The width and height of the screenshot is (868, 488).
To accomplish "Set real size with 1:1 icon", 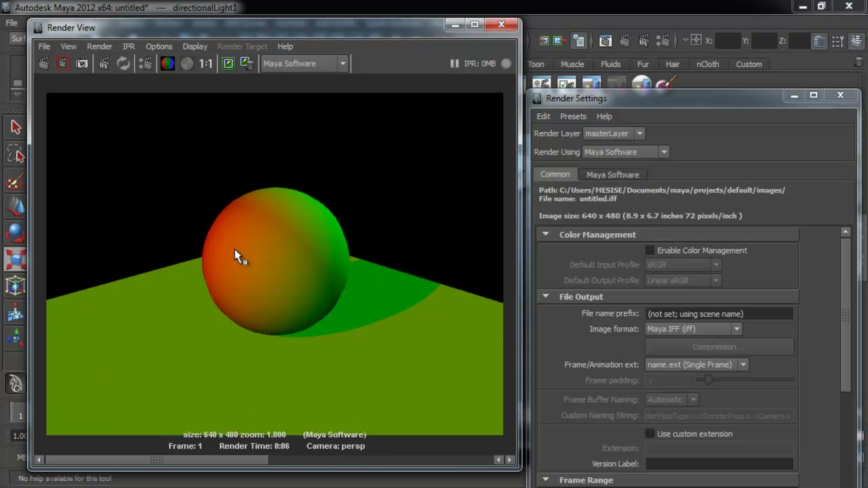I will tap(205, 64).
